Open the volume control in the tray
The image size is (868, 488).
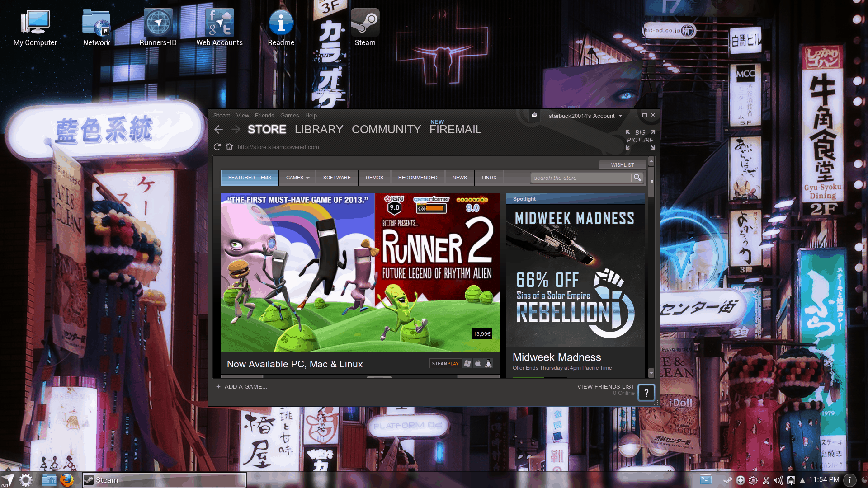[778, 480]
